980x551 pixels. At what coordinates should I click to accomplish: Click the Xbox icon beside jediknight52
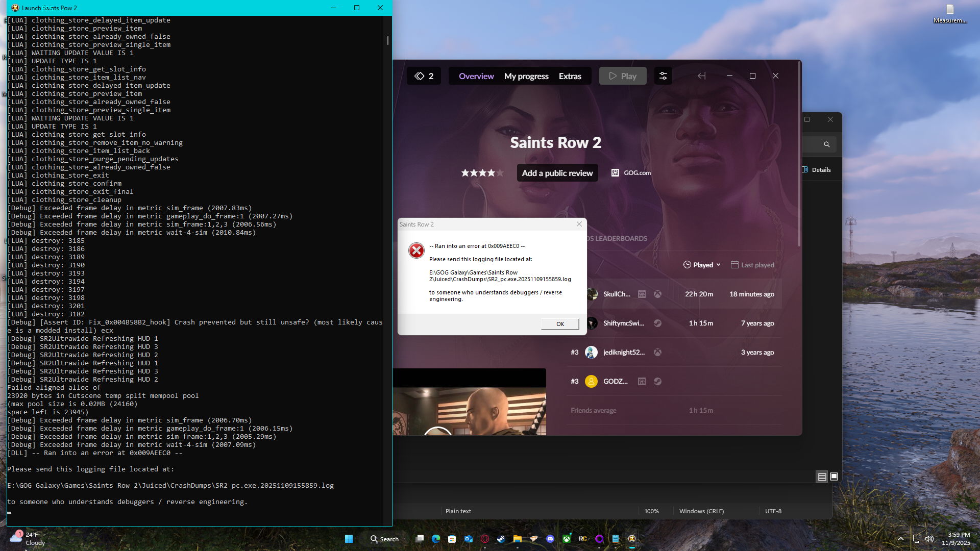pyautogui.click(x=657, y=353)
